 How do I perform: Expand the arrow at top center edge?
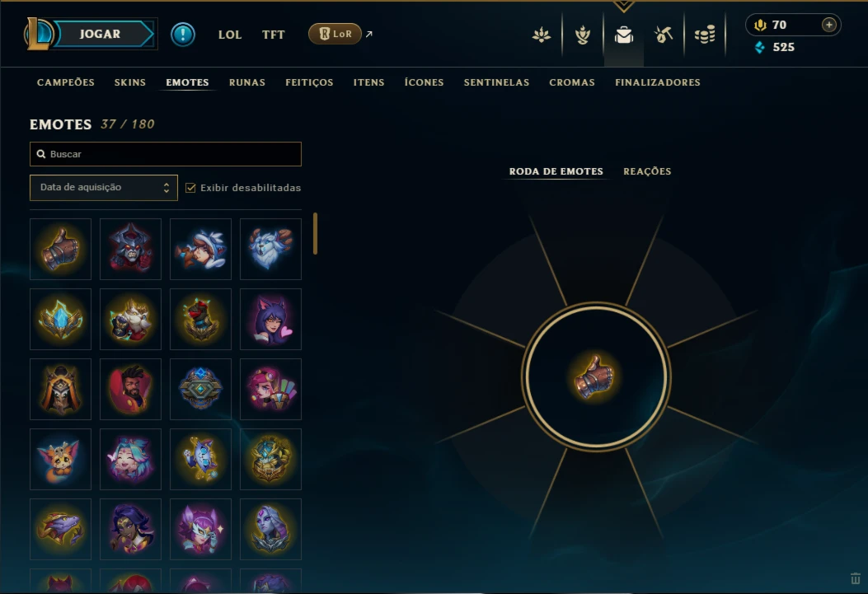coord(624,6)
